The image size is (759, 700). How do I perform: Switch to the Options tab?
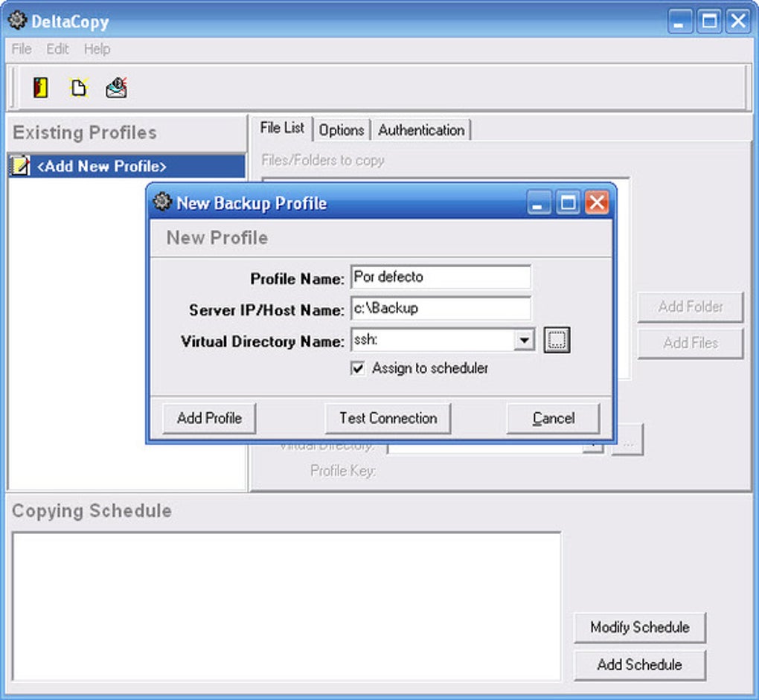click(x=342, y=130)
